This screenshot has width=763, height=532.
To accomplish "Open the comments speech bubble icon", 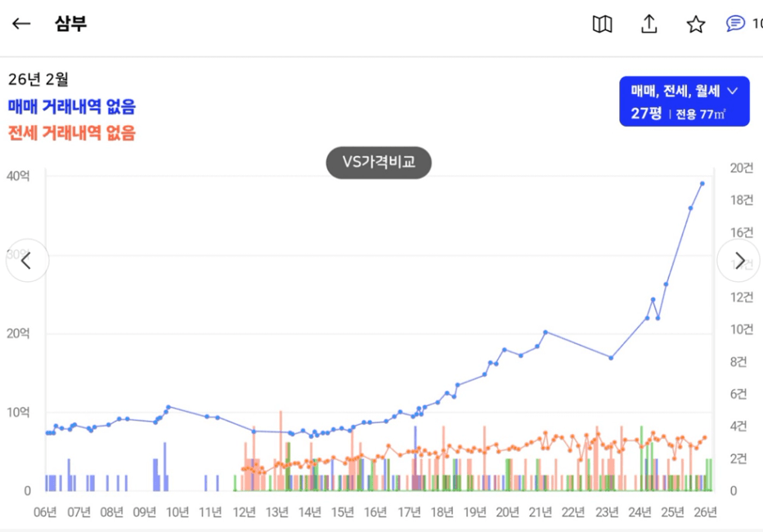I will click(x=735, y=24).
